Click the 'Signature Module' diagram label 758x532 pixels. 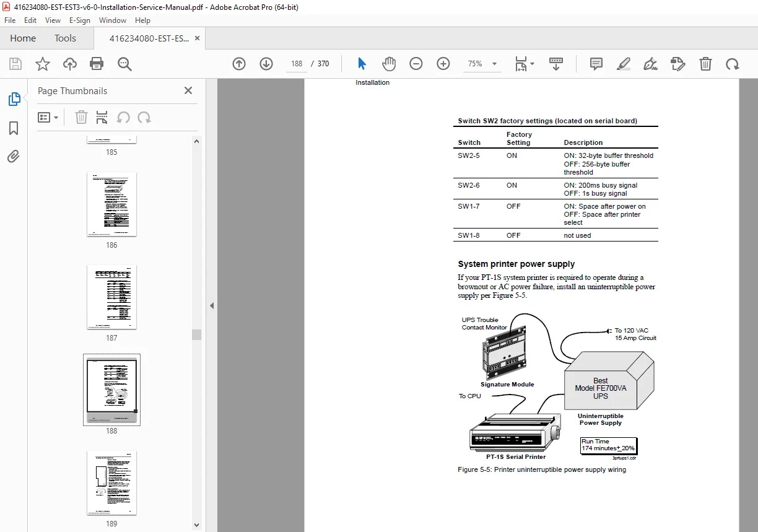tap(507, 385)
